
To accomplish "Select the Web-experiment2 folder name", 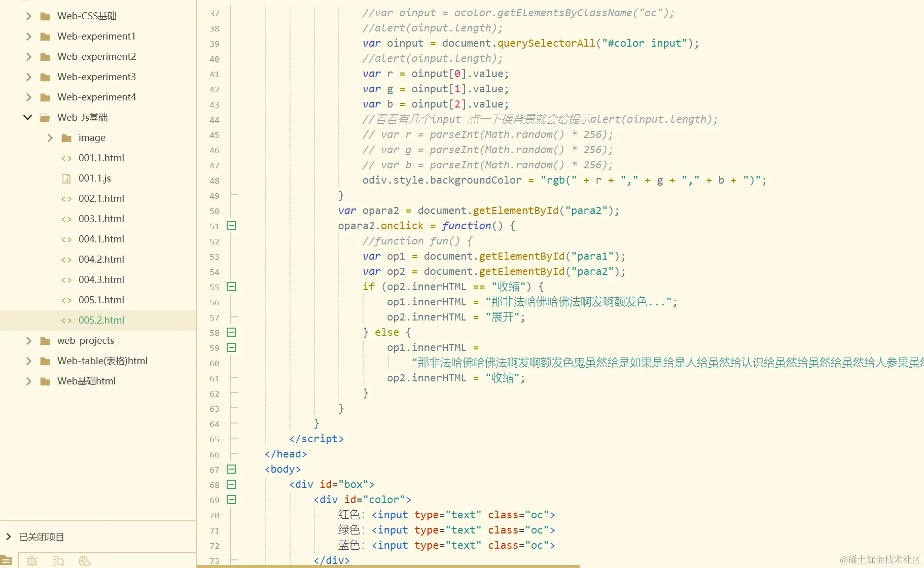I will (96, 57).
